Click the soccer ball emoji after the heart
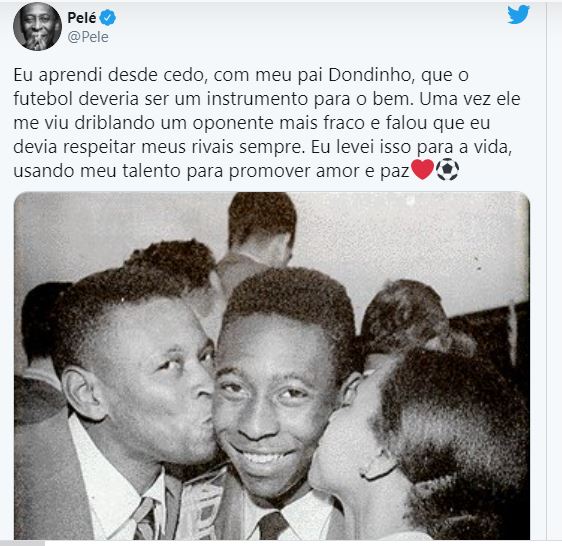The height and width of the screenshot is (546, 562). [x=447, y=170]
